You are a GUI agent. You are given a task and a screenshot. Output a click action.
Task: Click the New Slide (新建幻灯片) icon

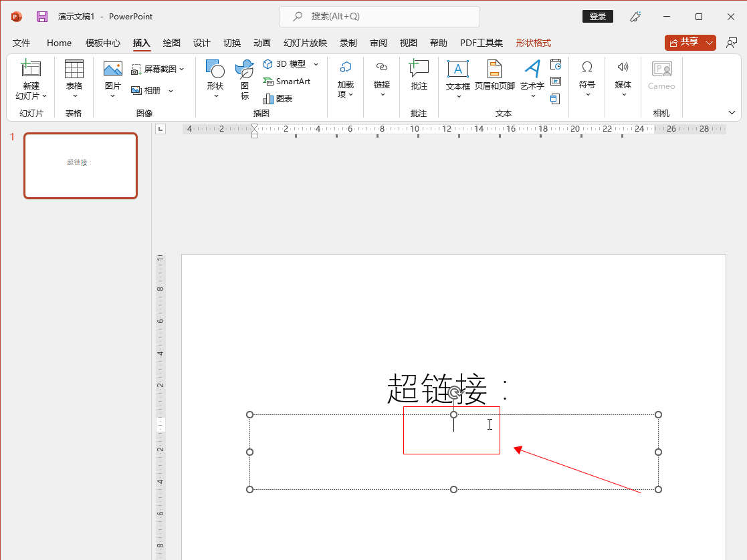31,69
